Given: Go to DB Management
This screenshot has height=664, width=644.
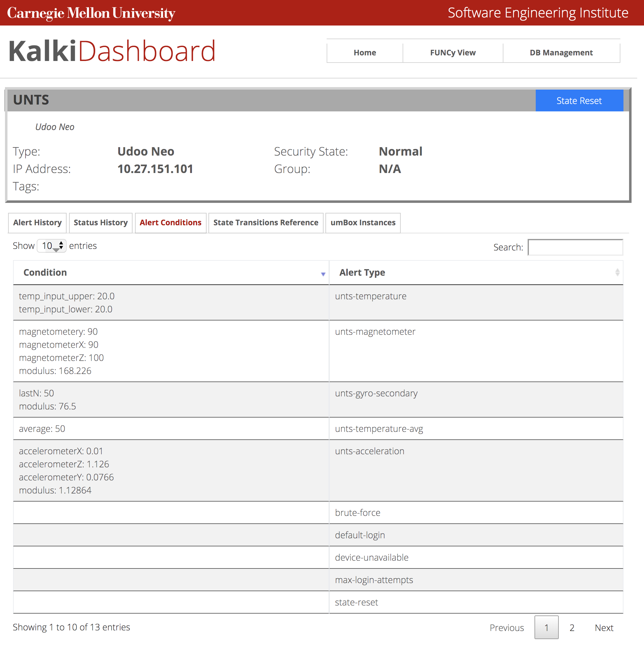Looking at the screenshot, I should tap(561, 53).
